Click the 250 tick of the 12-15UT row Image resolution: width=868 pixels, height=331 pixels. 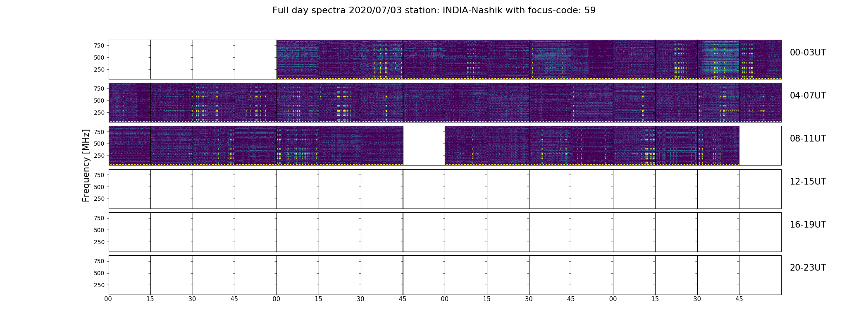coord(99,199)
